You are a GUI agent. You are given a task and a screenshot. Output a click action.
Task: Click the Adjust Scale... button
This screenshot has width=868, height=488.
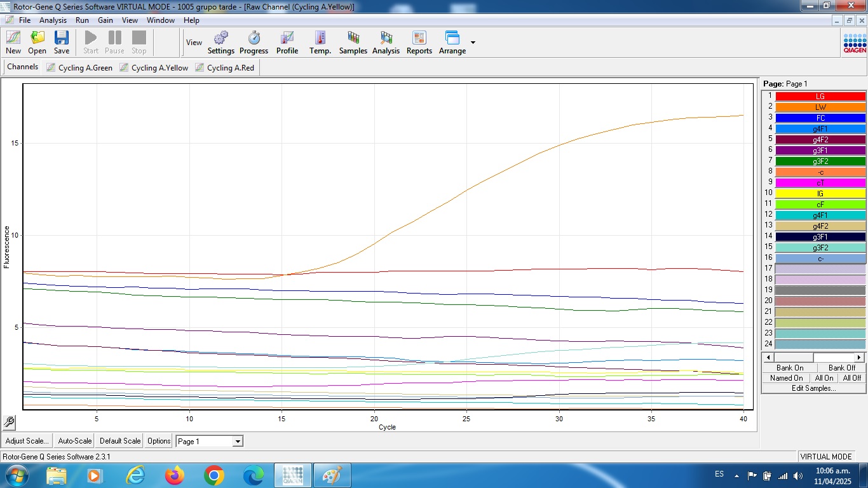pyautogui.click(x=27, y=441)
